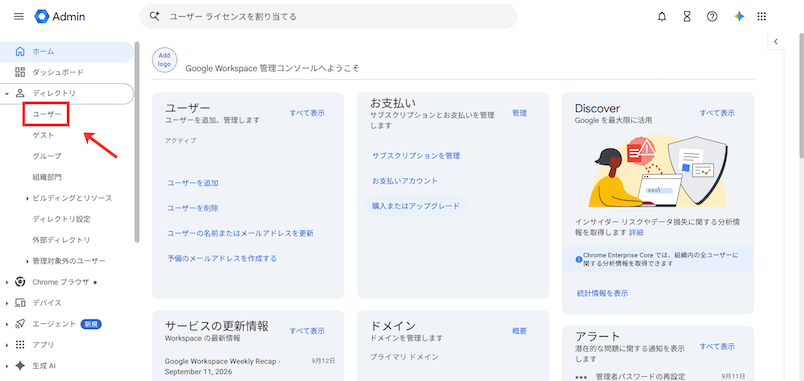Open 組織部門 in the sidebar
The image size is (804, 381).
pos(47,177)
